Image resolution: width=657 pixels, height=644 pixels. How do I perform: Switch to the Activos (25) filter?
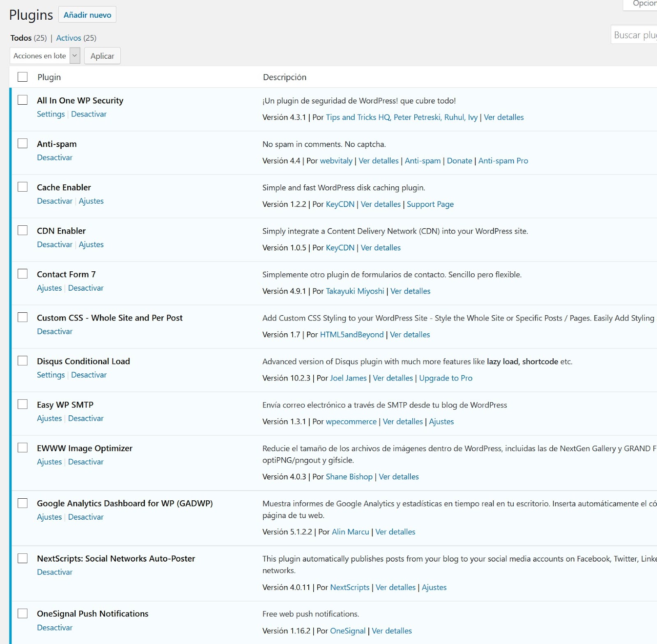(x=76, y=38)
